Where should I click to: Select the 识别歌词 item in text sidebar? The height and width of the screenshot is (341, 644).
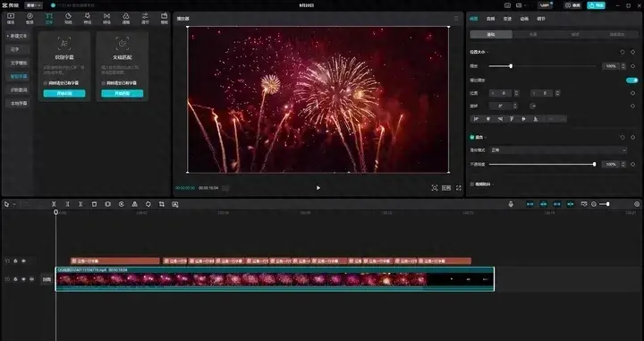point(18,90)
